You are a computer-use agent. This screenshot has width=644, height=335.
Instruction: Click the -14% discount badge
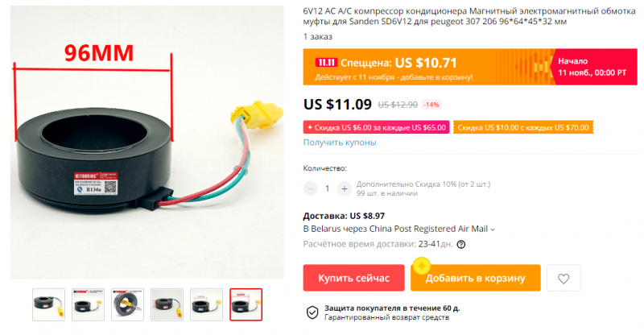point(431,105)
